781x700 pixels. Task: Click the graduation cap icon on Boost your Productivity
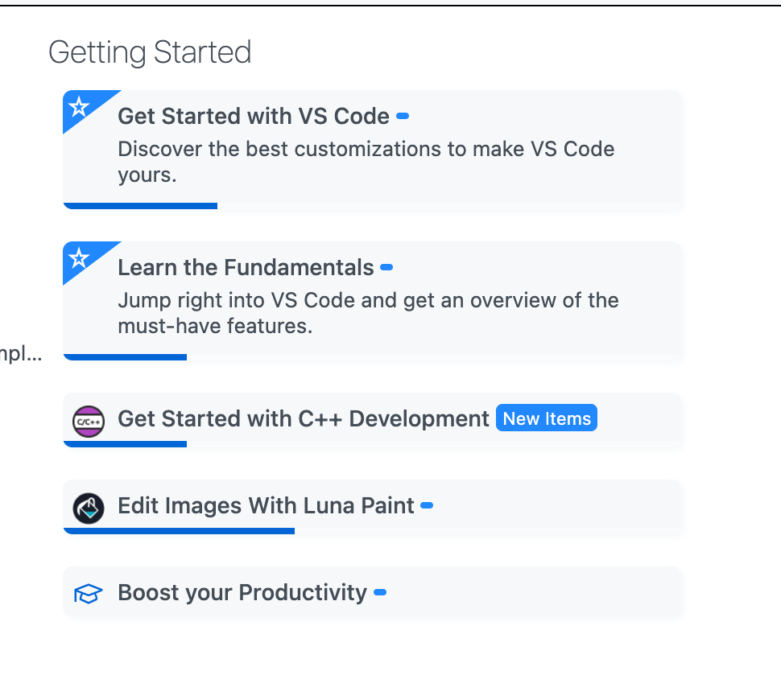[x=89, y=593]
